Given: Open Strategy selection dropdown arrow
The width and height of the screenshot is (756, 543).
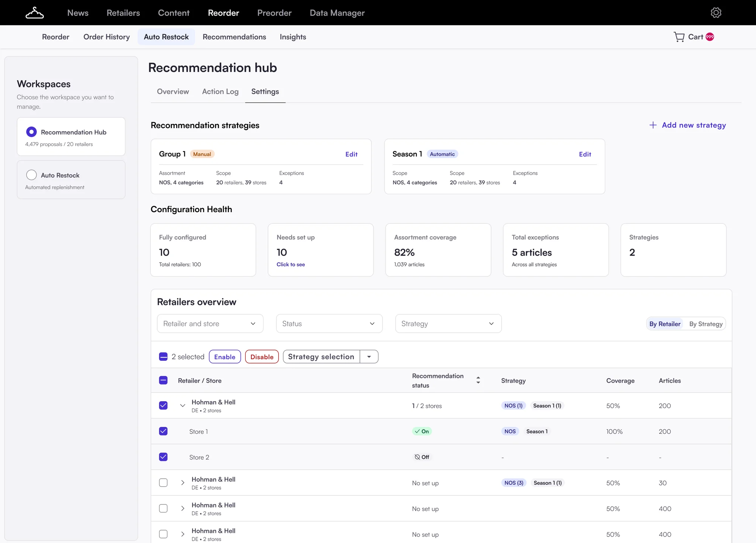Looking at the screenshot, I should [x=369, y=357].
